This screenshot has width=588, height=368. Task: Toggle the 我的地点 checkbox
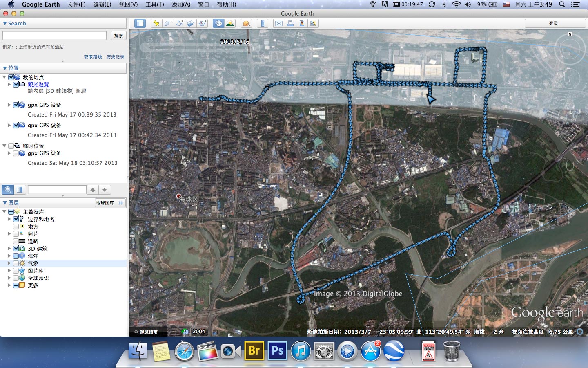[x=11, y=77]
